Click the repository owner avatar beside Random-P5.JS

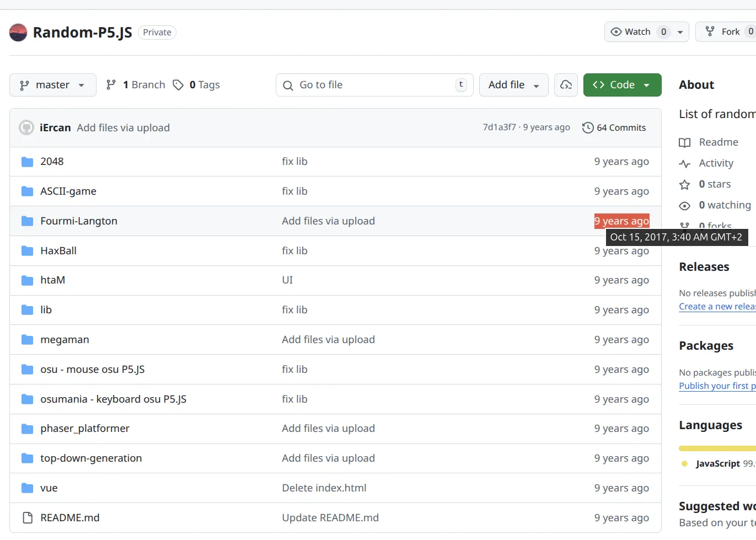tap(18, 33)
